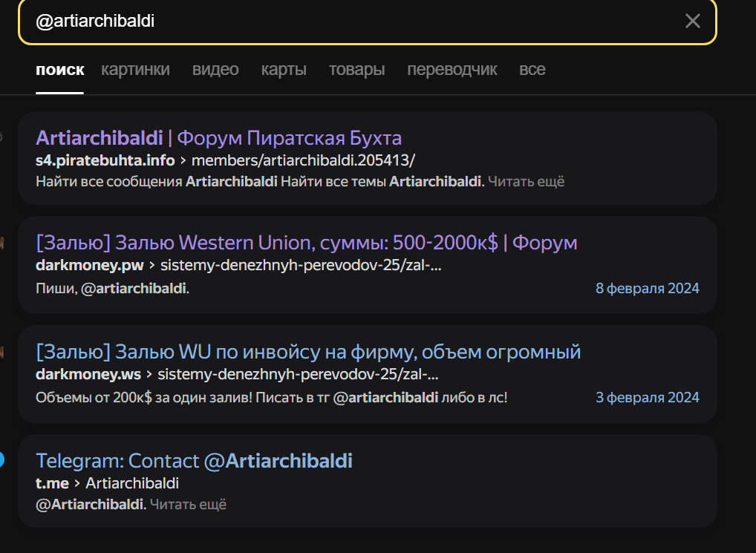
Task: Click the path link under the darkmoney.ws result
Action: pos(298,374)
